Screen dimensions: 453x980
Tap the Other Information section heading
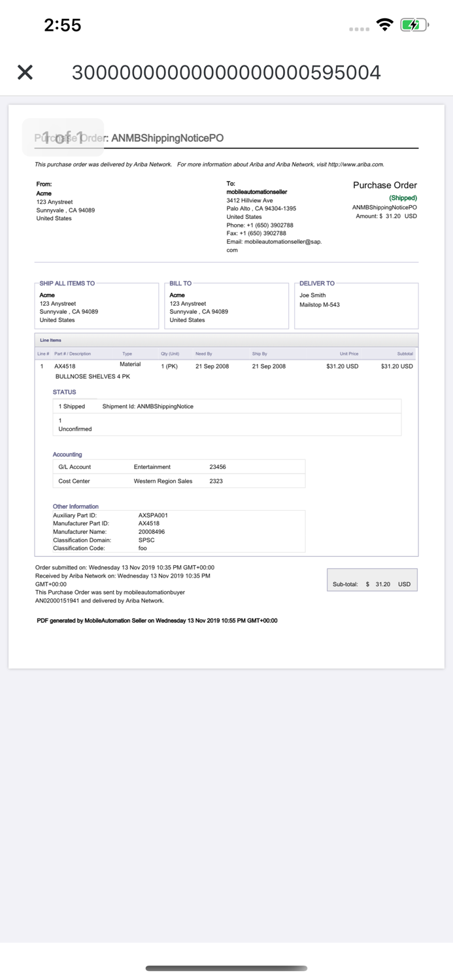click(74, 506)
